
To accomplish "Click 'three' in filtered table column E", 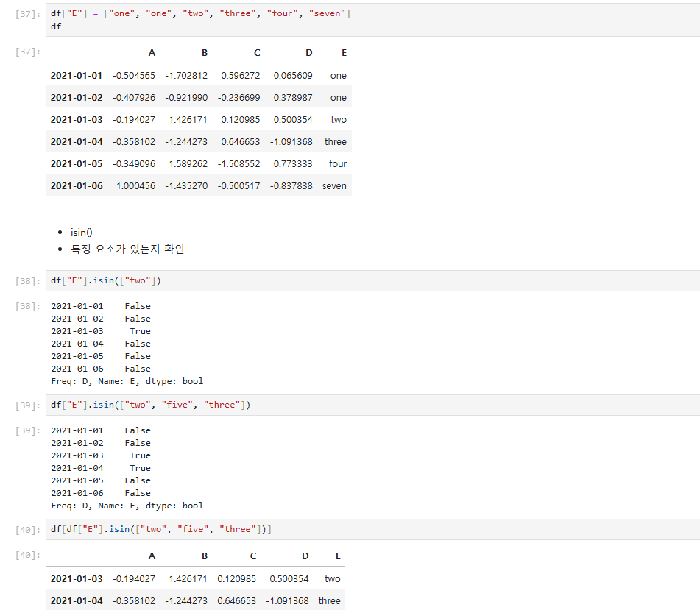I will point(330,600).
